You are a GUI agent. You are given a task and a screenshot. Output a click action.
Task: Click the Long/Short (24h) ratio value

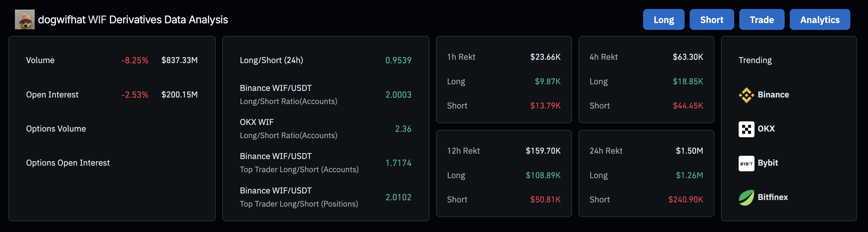tap(398, 60)
